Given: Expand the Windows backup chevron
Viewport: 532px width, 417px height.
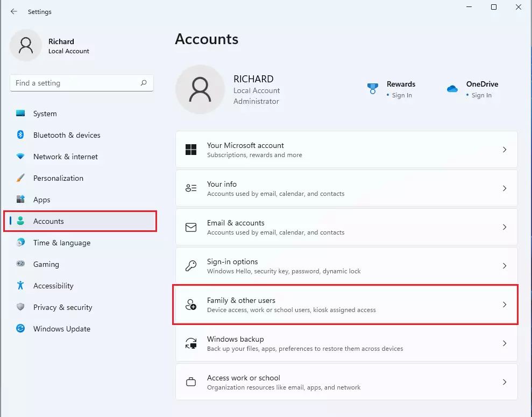Looking at the screenshot, I should click(505, 343).
